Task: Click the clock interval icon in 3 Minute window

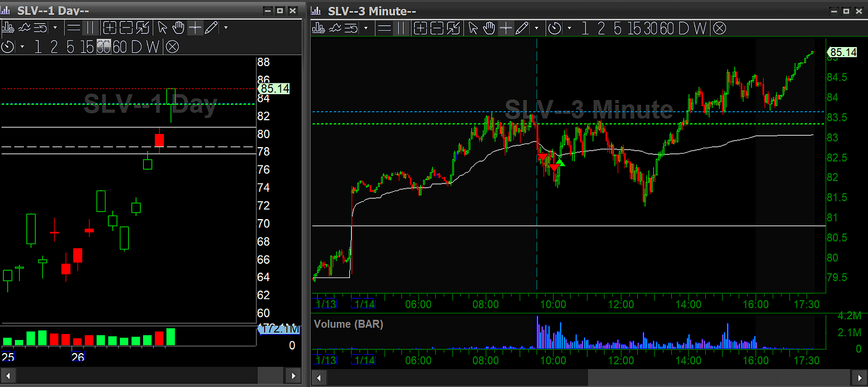Action: (x=554, y=27)
